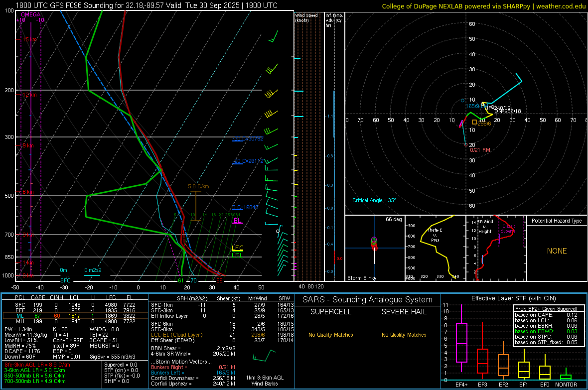Click the 'Effective Layer STP (with CIN)' title
588x390 pixels.
[514, 298]
